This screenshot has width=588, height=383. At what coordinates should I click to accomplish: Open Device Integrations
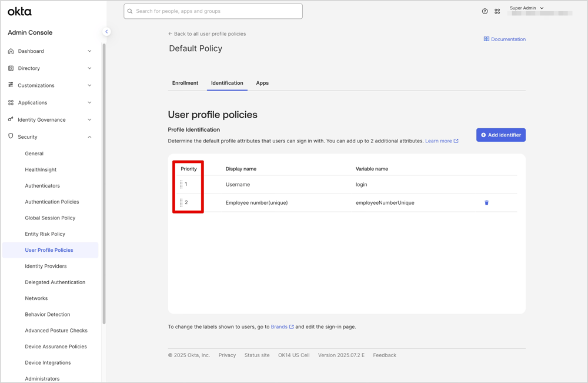[48, 363]
